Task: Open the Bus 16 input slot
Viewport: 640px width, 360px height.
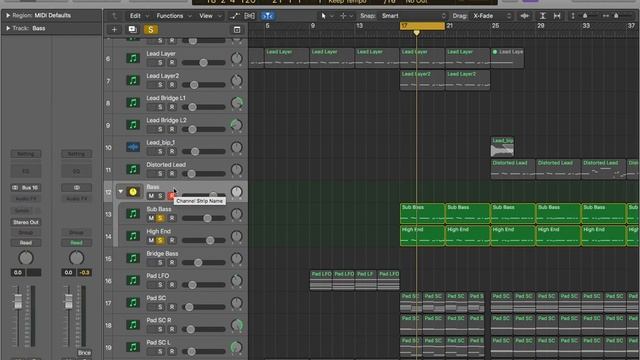Action: pos(26,188)
